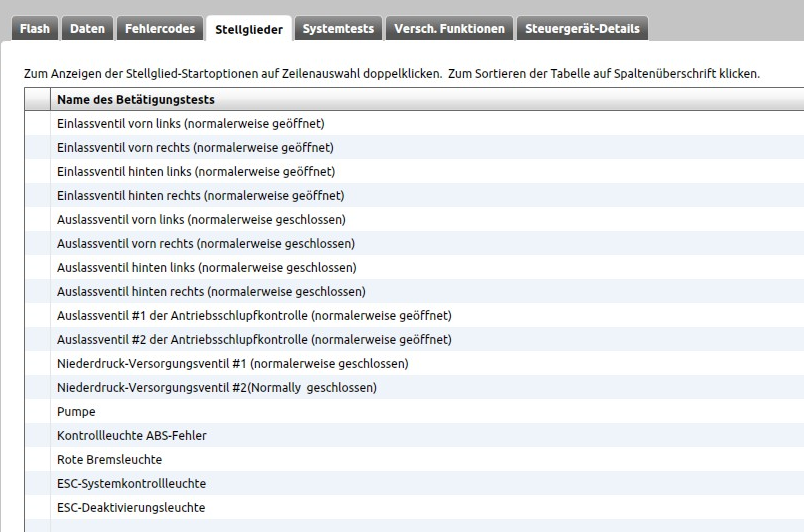The width and height of the screenshot is (804, 532).
Task: Pick Auslassventil vorn links test
Action: [201, 220]
